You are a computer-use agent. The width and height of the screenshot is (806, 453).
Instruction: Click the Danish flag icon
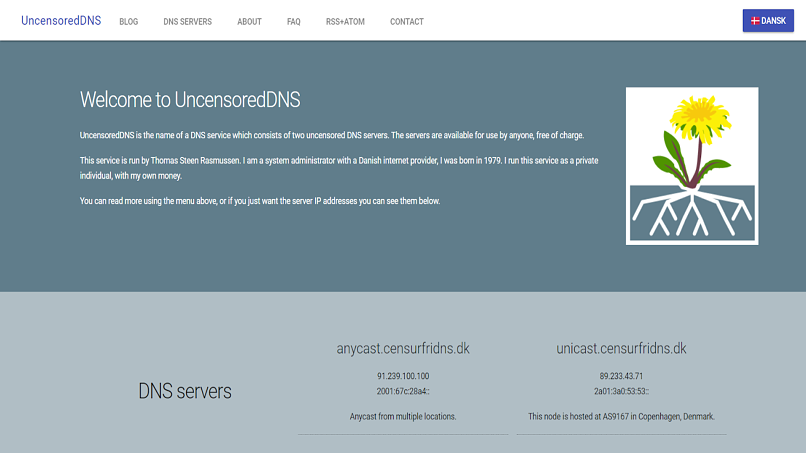pyautogui.click(x=755, y=21)
